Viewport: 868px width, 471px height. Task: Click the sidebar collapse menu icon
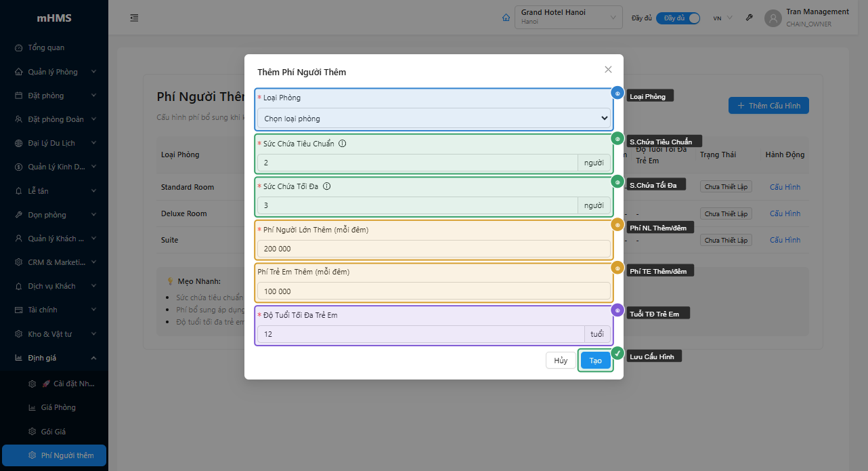(134, 18)
